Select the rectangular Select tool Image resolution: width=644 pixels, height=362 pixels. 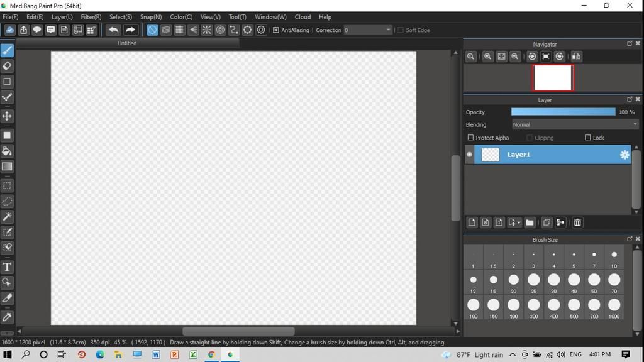(x=7, y=185)
